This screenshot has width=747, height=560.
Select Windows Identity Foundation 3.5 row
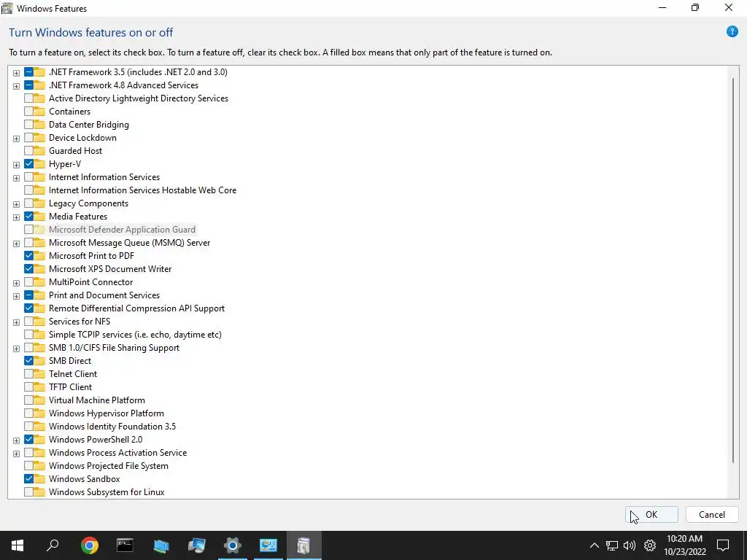tap(112, 427)
